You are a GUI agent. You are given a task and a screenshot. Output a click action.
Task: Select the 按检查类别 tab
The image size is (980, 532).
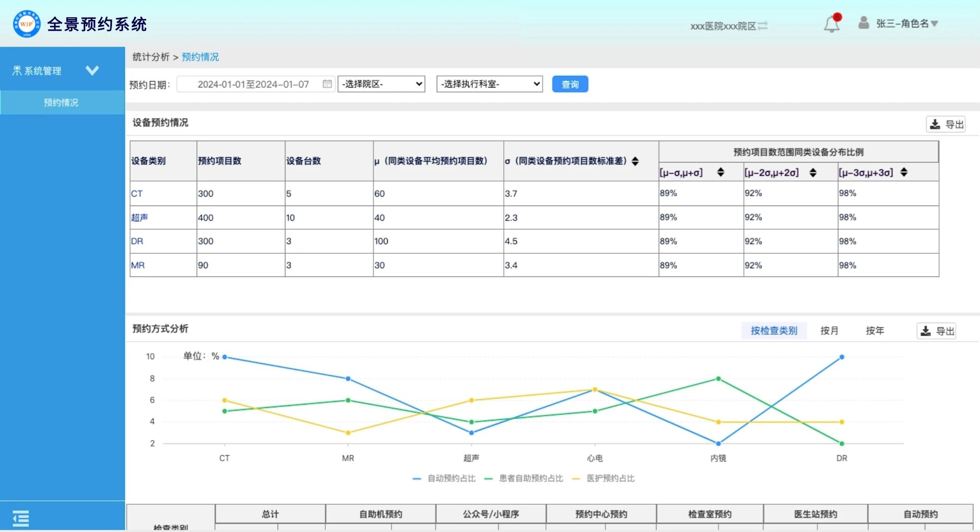pyautogui.click(x=774, y=331)
